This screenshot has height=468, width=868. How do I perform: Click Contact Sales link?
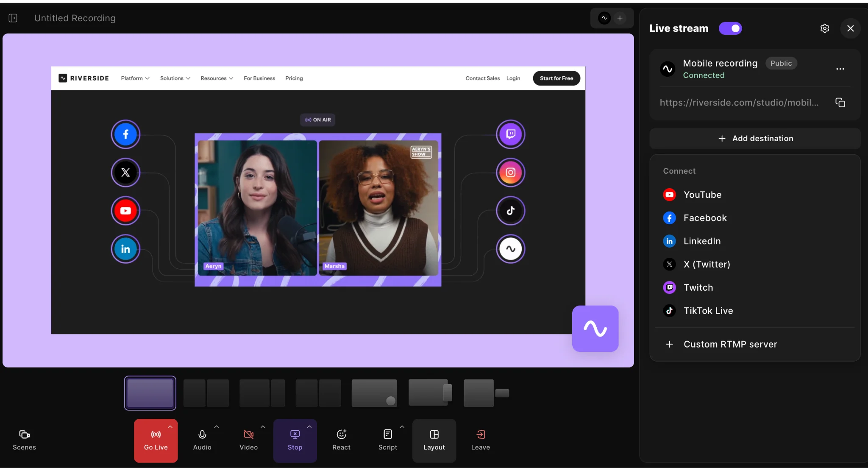pyautogui.click(x=482, y=78)
